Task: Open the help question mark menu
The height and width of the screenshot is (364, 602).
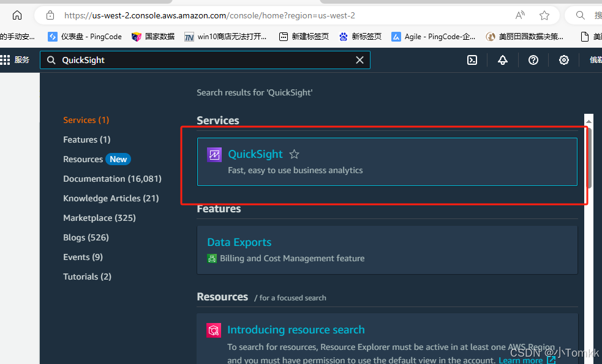Action: (x=533, y=60)
